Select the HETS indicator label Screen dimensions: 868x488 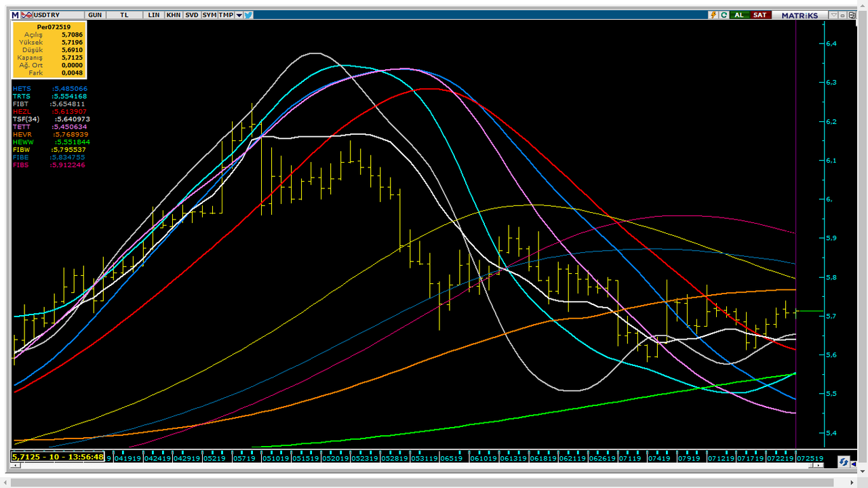tap(22, 89)
